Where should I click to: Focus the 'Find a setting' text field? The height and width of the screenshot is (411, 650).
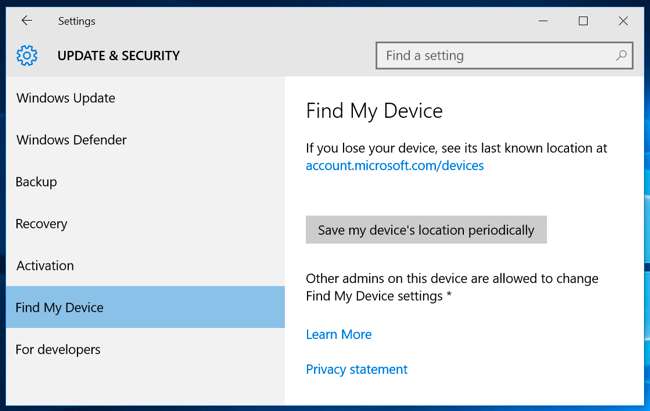[x=497, y=56]
